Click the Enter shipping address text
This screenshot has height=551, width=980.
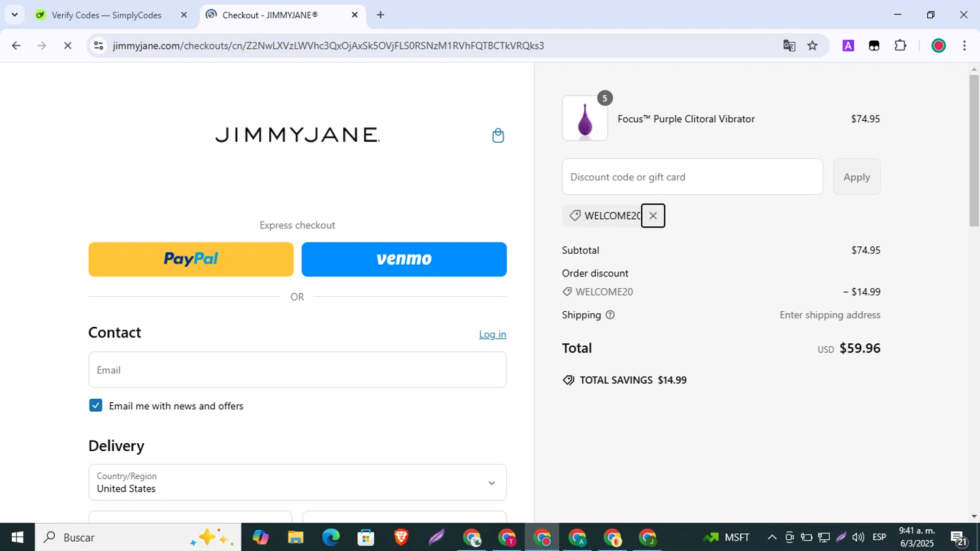click(x=830, y=315)
